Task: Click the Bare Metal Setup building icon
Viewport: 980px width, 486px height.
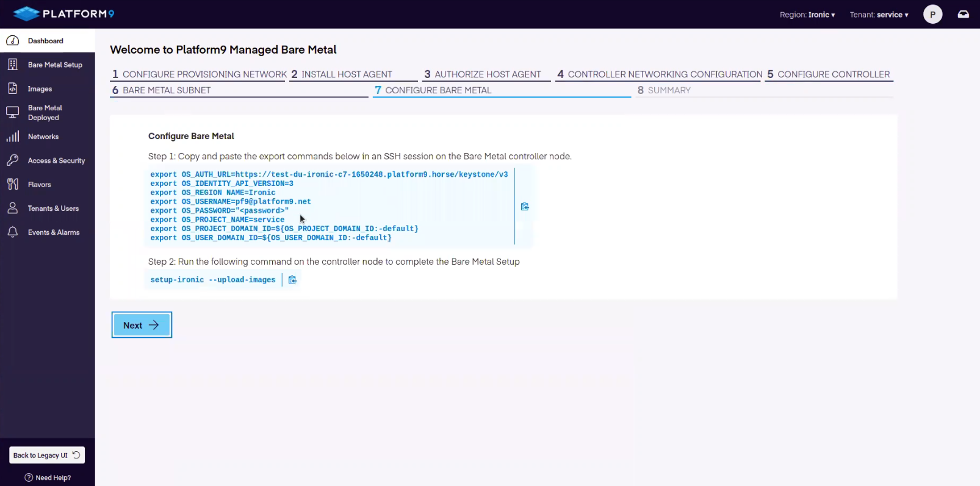Action: point(12,65)
